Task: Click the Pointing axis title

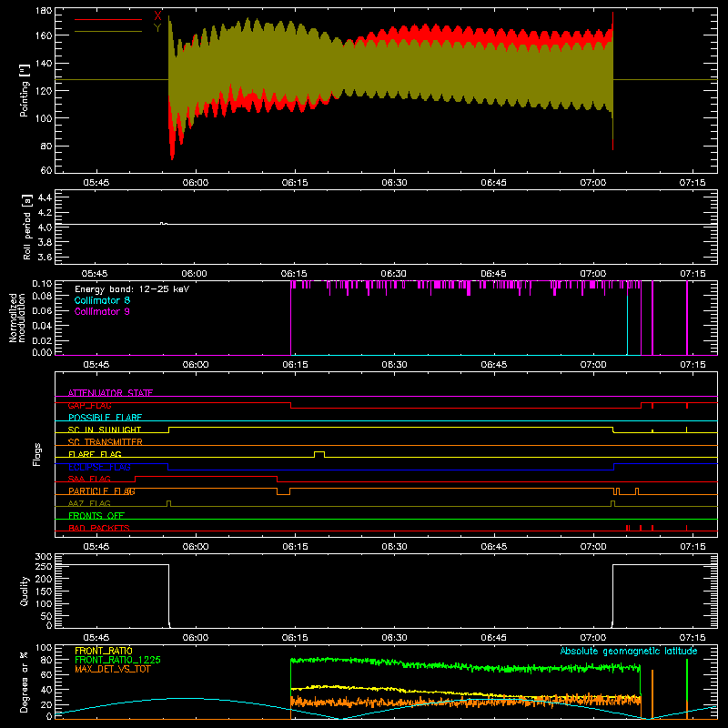Action: pos(25,90)
